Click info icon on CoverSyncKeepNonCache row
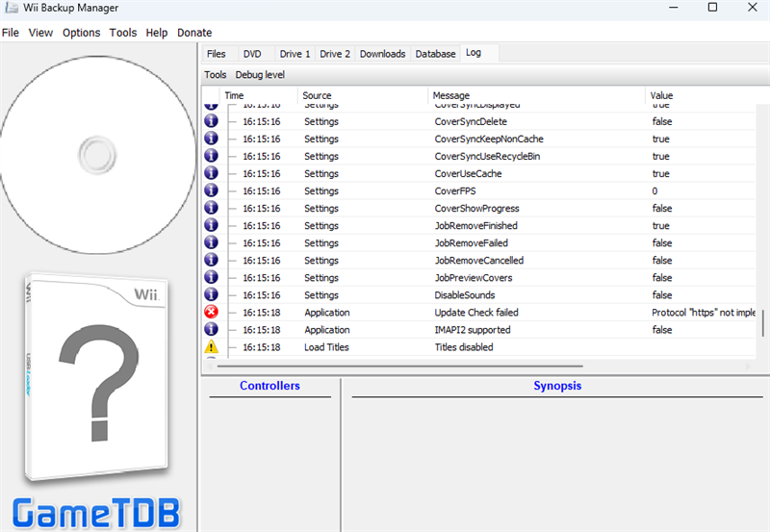Image resolution: width=770 pixels, height=532 pixels. (211, 139)
